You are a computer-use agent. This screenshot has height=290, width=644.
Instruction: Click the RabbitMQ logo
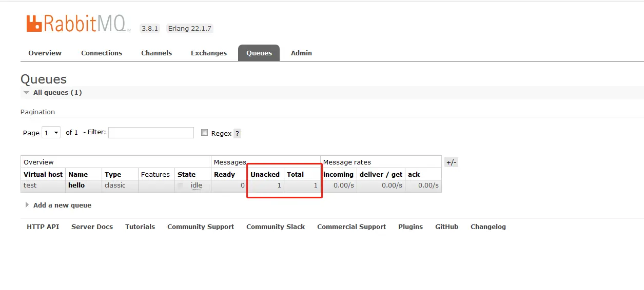[78, 24]
